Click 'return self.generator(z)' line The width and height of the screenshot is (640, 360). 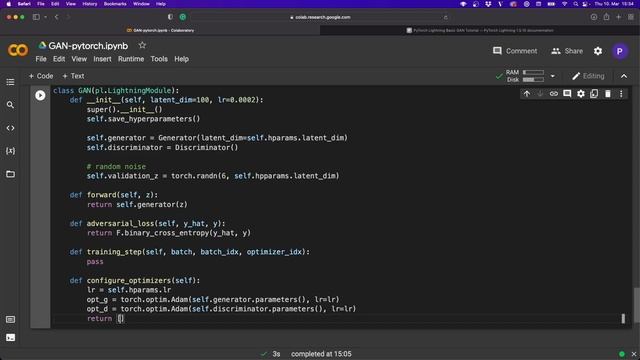[137, 204]
